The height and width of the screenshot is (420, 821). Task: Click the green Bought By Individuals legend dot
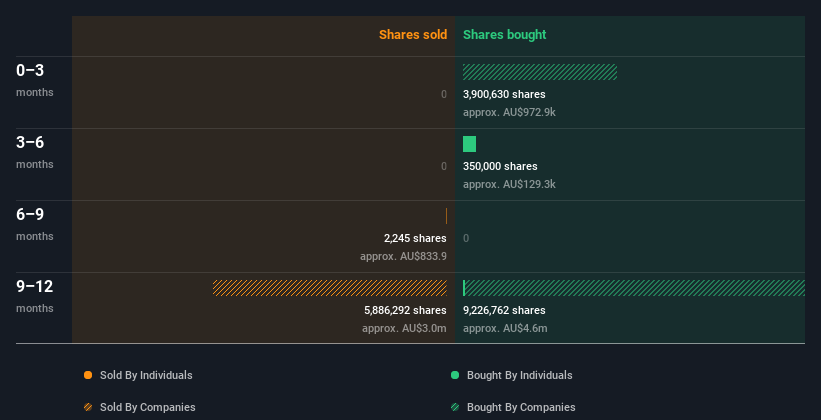coord(455,375)
